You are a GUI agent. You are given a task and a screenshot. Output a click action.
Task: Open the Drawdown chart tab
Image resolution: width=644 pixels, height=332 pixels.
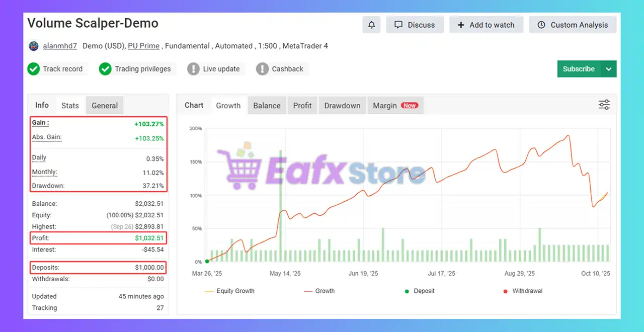click(x=342, y=106)
